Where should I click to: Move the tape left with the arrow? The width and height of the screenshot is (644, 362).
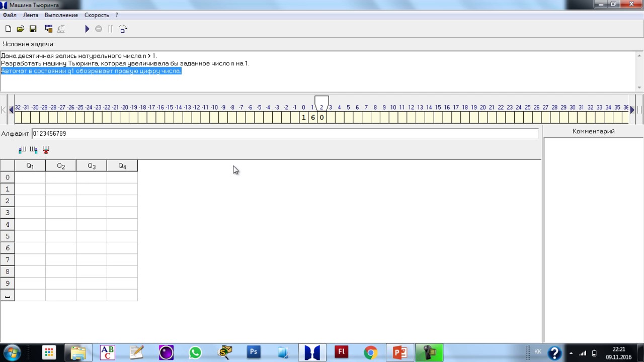tap(11, 110)
